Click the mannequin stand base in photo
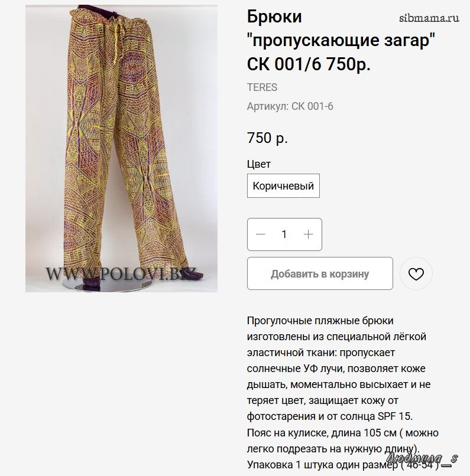The height and width of the screenshot is (476, 470). (108, 285)
